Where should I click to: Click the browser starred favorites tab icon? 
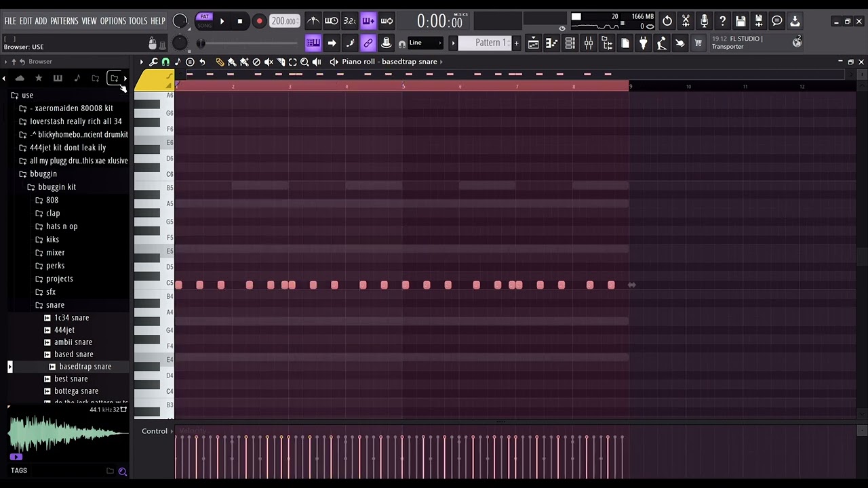tap(39, 79)
